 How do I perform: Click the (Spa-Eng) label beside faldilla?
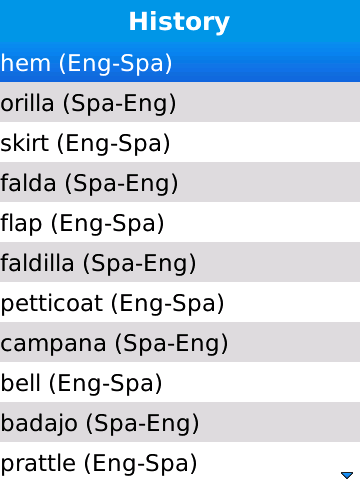tap(140, 263)
